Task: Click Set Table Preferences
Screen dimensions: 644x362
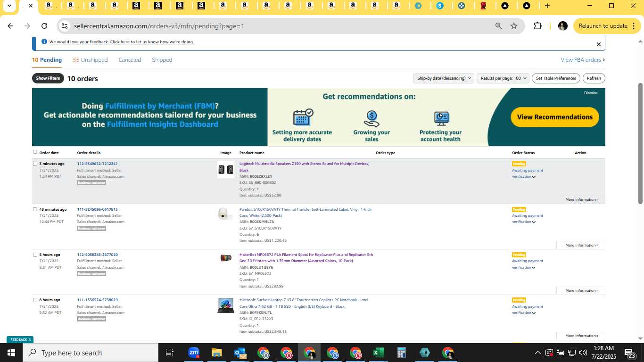Action: pyautogui.click(x=556, y=78)
